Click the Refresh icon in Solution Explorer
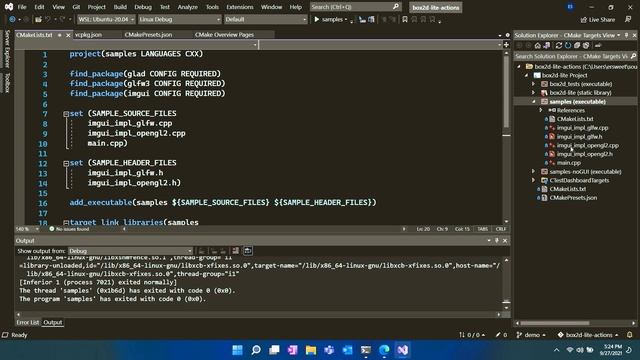The width and height of the screenshot is (640, 360). tap(568, 45)
